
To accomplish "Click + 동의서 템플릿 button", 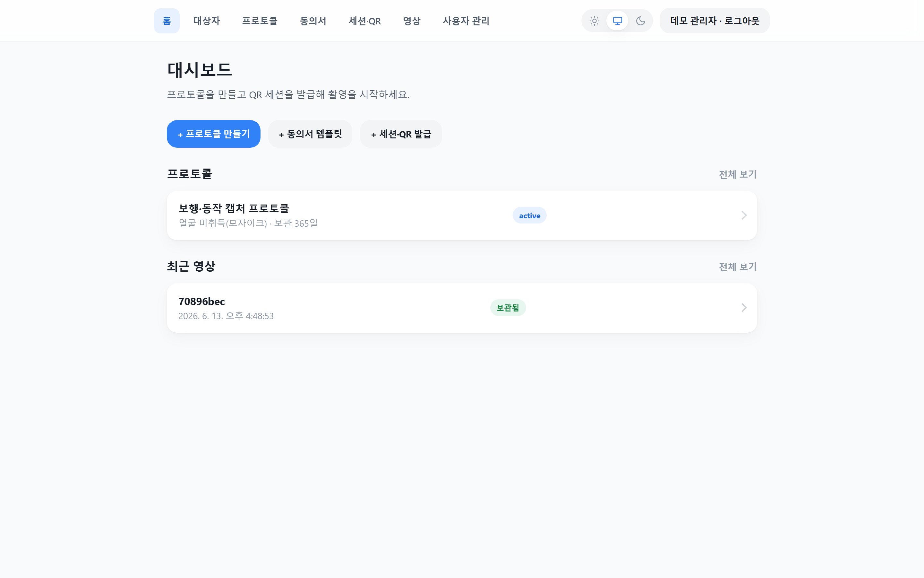I will [x=310, y=134].
